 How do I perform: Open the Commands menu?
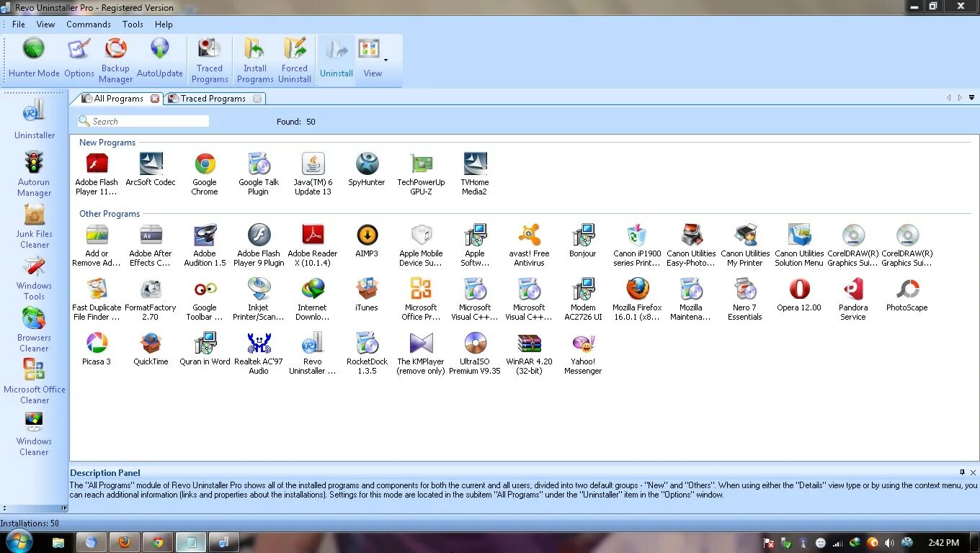click(x=89, y=24)
